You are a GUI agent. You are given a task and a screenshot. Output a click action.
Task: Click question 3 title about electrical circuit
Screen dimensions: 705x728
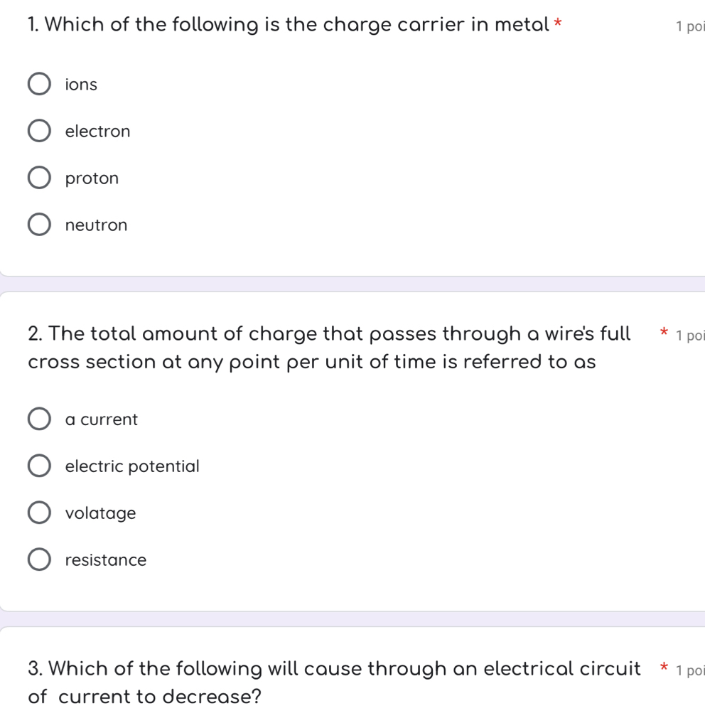[334, 682]
